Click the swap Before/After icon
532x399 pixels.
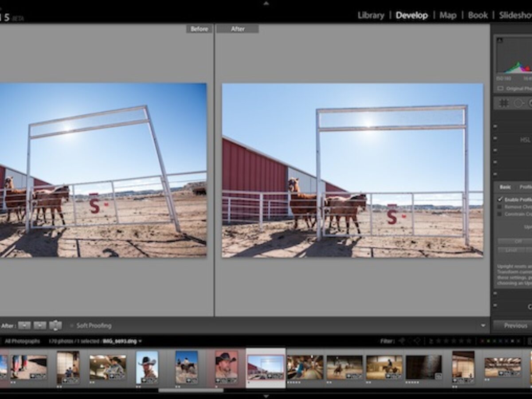[55, 325]
